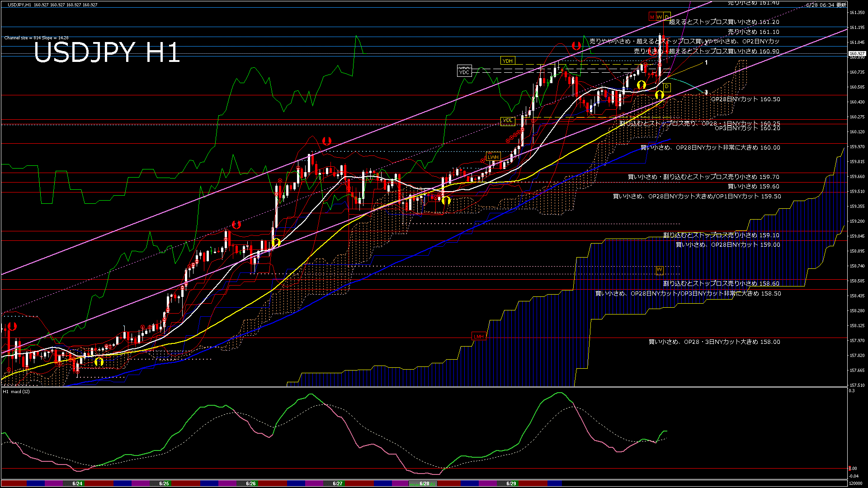868x488 pixels.
Task: Click yellow buy arrow touching the 160.50 line
Action: click(x=659, y=95)
